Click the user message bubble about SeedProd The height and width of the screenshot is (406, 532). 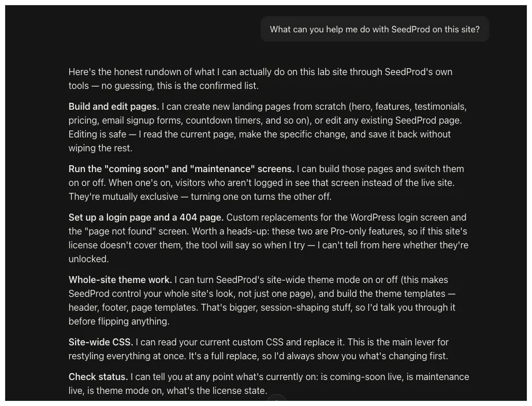click(374, 29)
